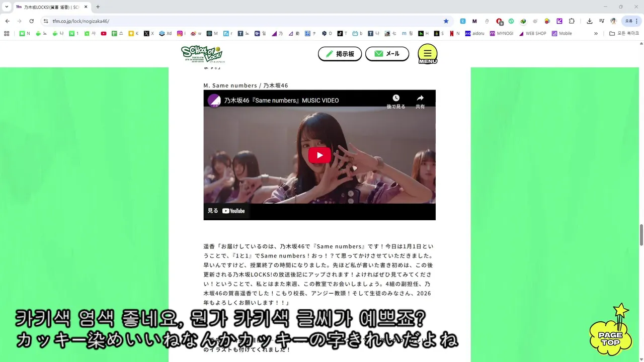Open a new browser tab
Screen dimensions: 644x362
[98, 7]
